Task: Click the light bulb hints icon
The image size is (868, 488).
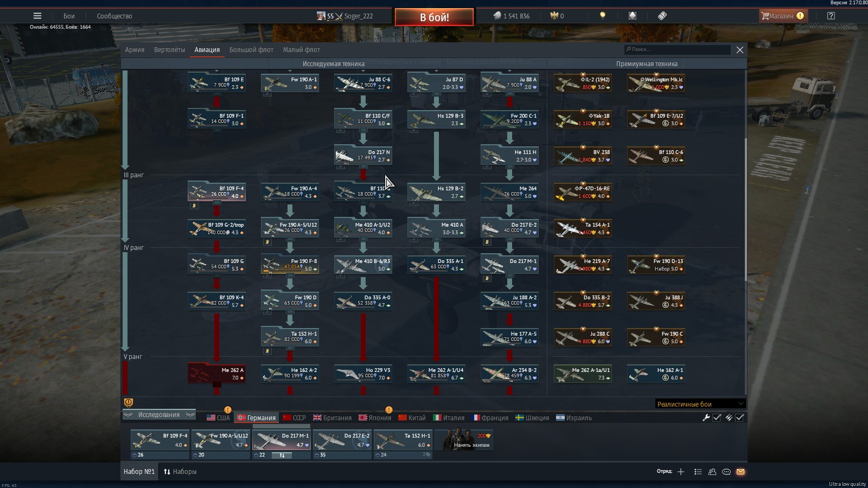Action: 602,16
